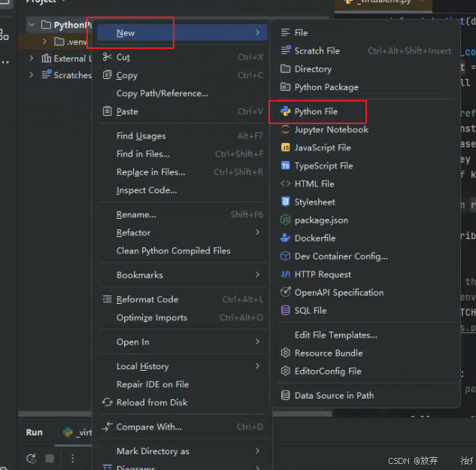Screen dimensions: 476x470
Task: Collapse the PythonProject root tree node
Action: pyautogui.click(x=32, y=24)
